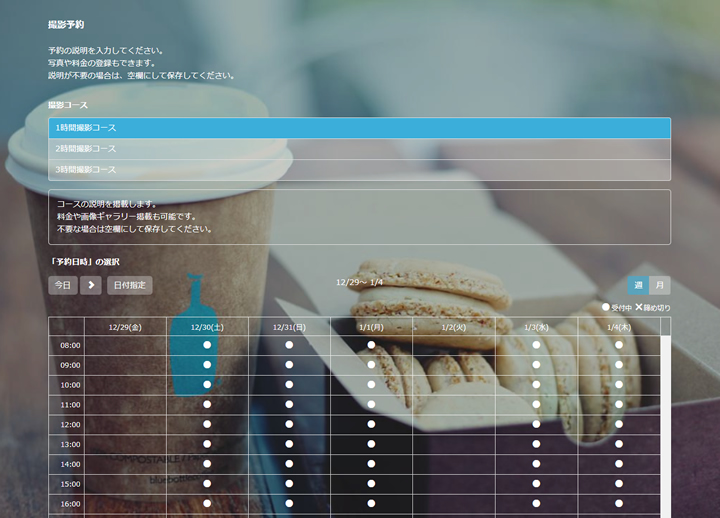This screenshot has height=518, width=720.
Task: Choose 11:00 slot on 1/4(木)
Action: click(x=618, y=405)
